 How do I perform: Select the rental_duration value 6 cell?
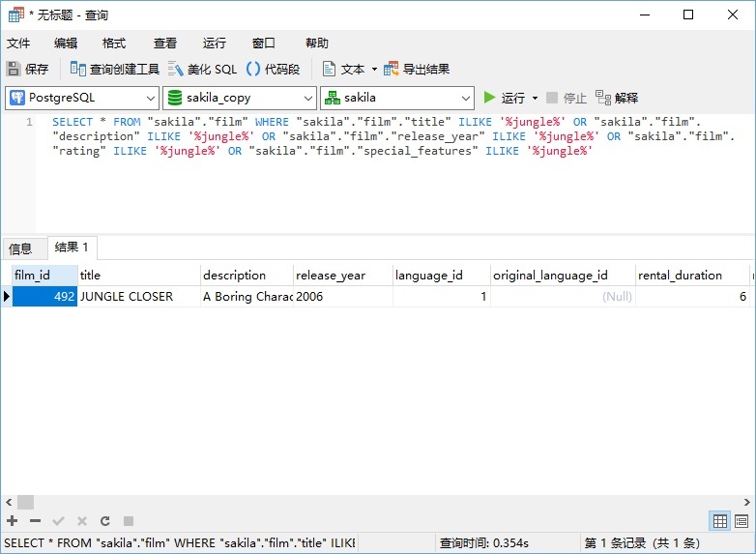(692, 297)
